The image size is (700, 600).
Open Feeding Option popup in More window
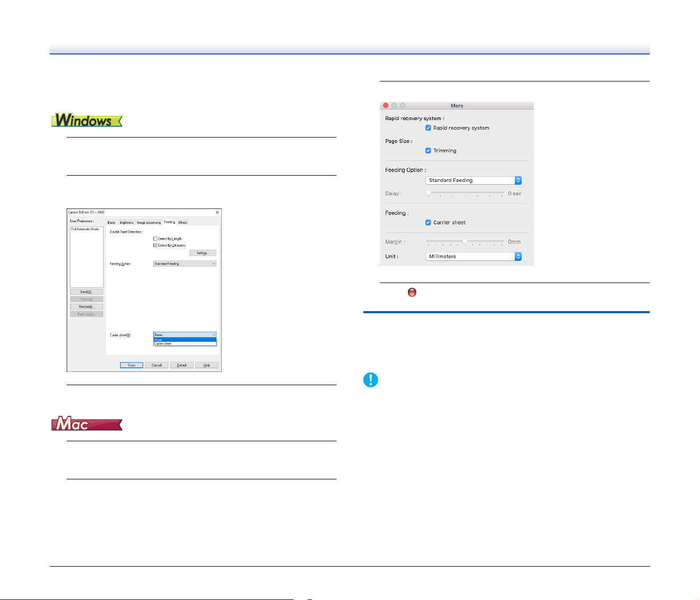click(474, 180)
